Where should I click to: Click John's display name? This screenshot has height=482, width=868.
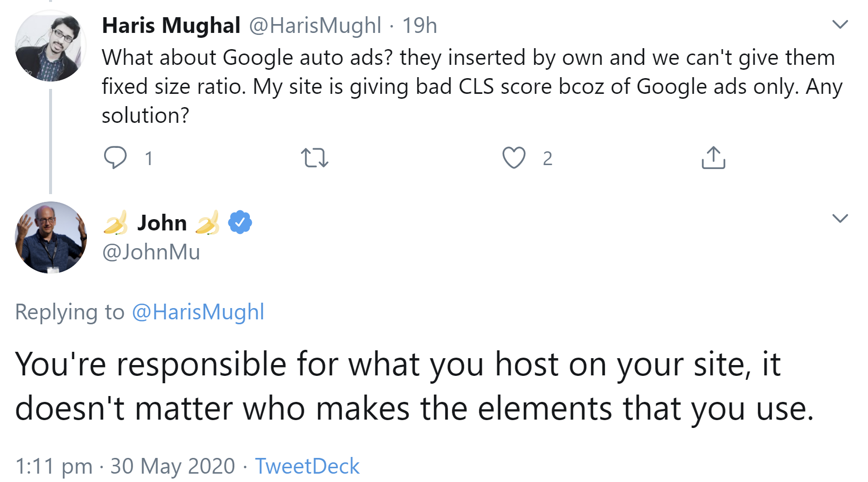162,223
